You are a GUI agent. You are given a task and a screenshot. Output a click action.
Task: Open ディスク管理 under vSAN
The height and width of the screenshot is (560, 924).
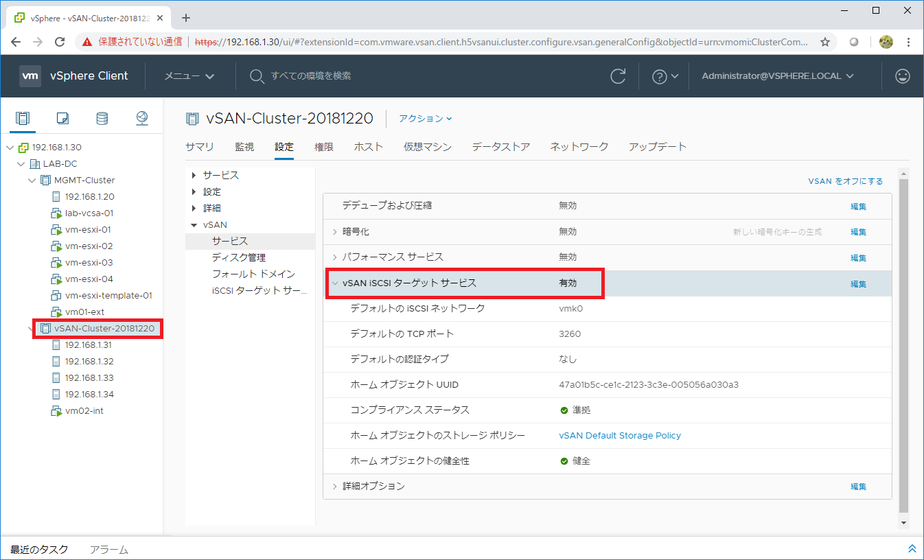coord(239,257)
